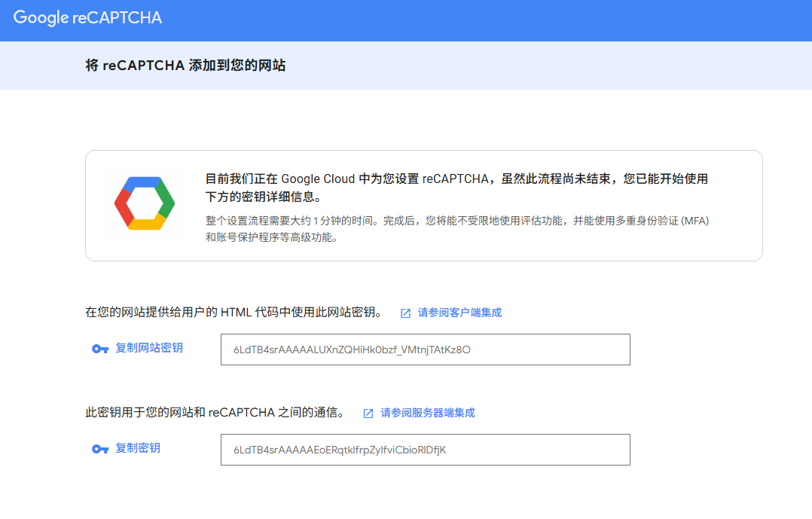812x519 pixels.
Task: Click the Google Cloud hexagon logo
Action: click(145, 203)
